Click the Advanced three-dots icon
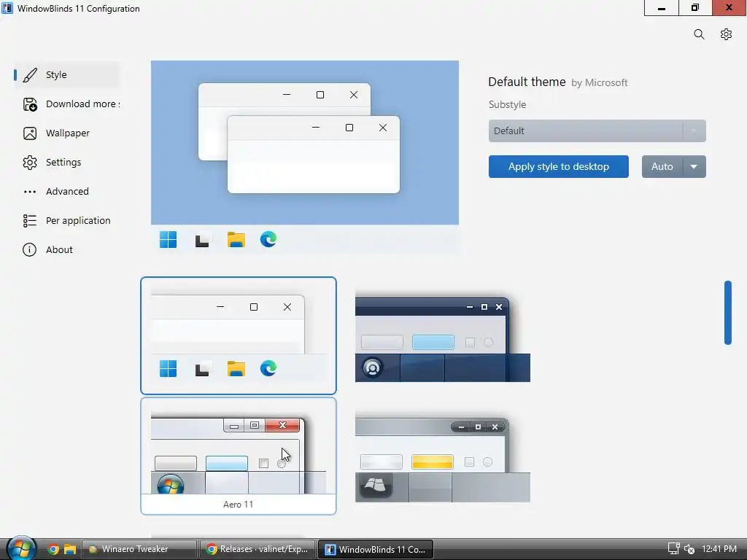This screenshot has height=560, width=747. point(29,192)
